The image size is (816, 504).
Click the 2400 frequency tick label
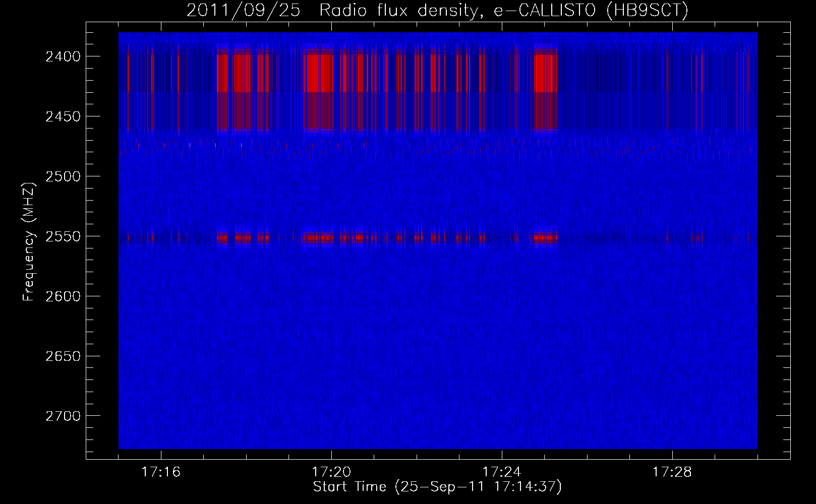tap(63, 56)
